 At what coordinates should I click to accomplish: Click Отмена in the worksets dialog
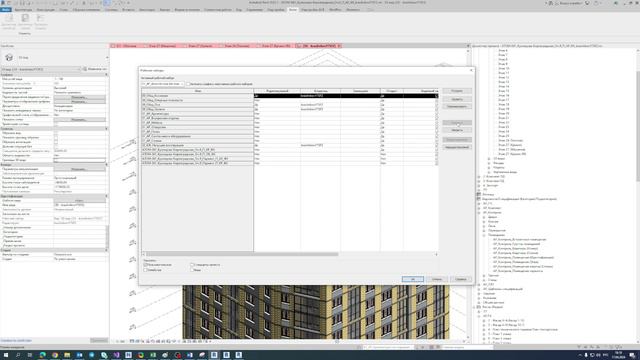tap(437, 279)
